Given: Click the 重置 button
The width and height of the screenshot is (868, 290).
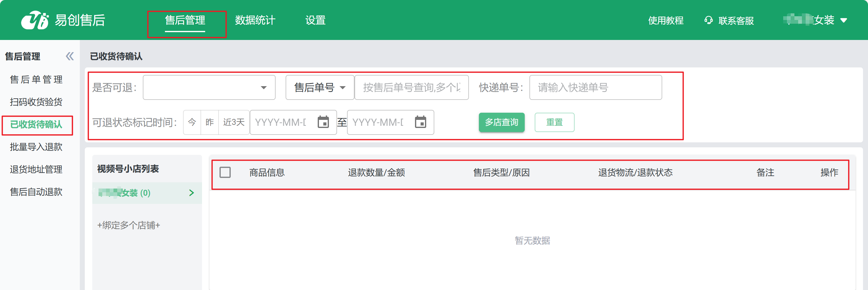Looking at the screenshot, I should click(x=554, y=122).
